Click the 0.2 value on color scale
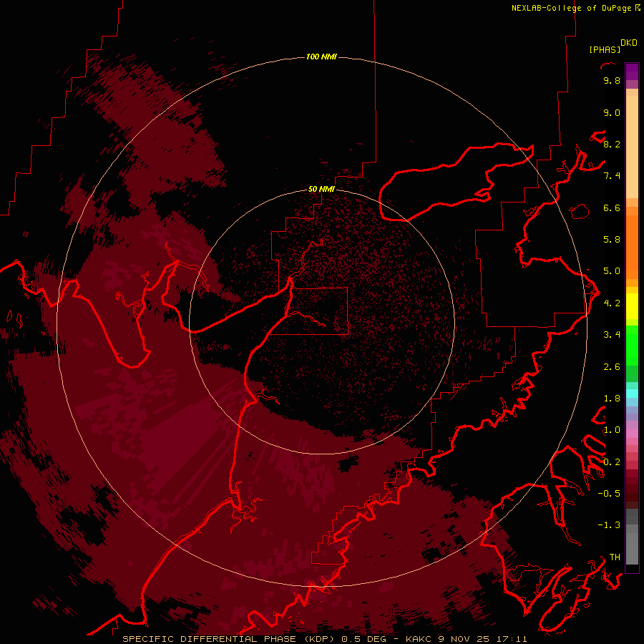The height and width of the screenshot is (644, 644). [612, 462]
